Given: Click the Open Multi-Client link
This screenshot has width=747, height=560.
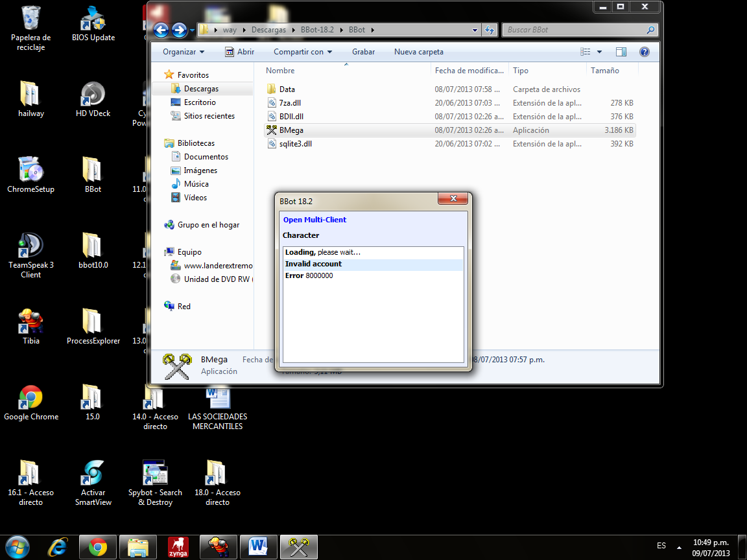Looking at the screenshot, I should [314, 220].
